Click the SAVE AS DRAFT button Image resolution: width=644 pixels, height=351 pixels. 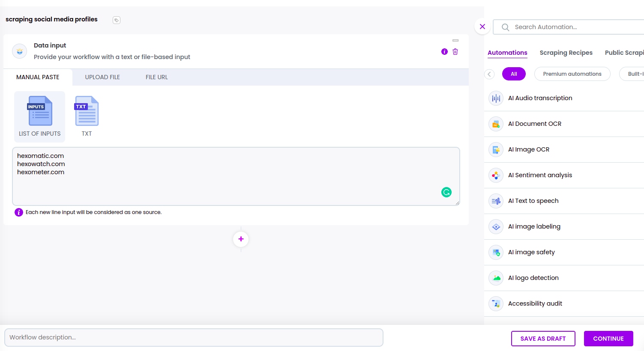click(x=543, y=338)
